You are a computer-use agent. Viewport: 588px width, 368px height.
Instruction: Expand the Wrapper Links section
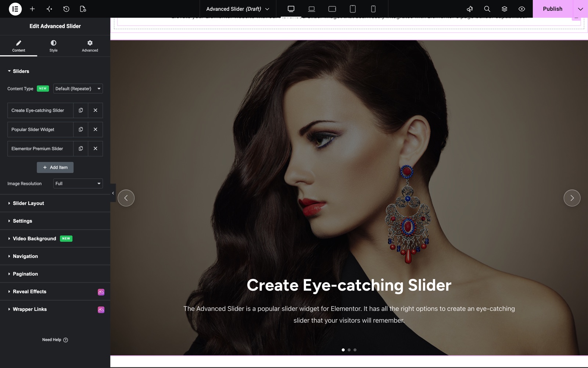(55, 309)
